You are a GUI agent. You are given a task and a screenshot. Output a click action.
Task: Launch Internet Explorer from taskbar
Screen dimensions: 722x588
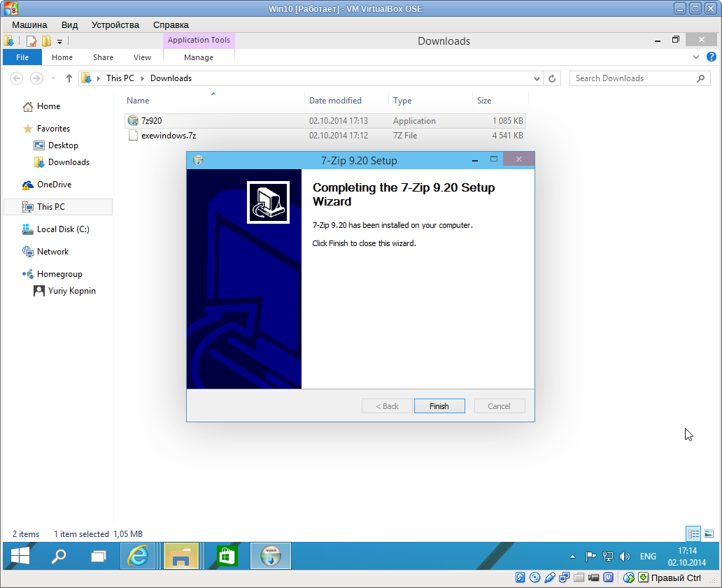click(138, 556)
